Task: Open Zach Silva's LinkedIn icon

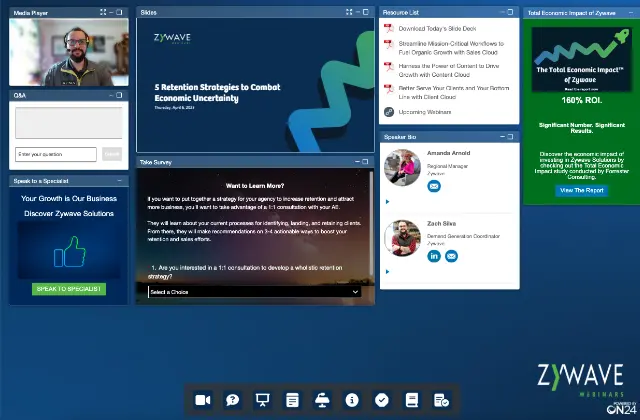Action: (x=434, y=256)
